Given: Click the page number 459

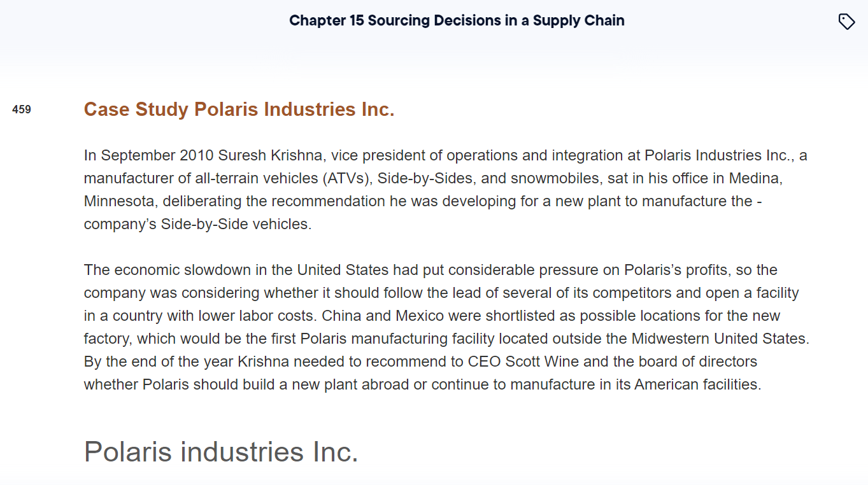Looking at the screenshot, I should (x=21, y=109).
